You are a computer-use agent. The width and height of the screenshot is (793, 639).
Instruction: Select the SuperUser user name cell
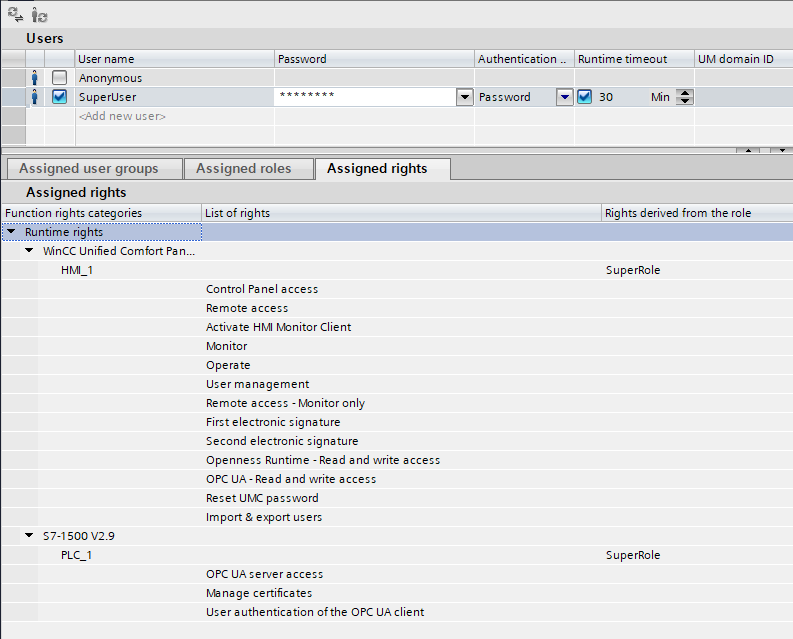point(174,97)
